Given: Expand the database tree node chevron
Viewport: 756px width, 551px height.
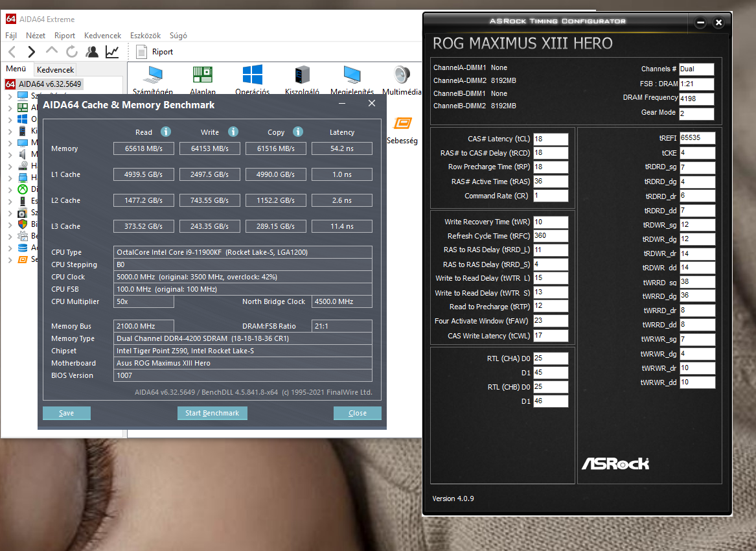Looking at the screenshot, I should [10, 248].
